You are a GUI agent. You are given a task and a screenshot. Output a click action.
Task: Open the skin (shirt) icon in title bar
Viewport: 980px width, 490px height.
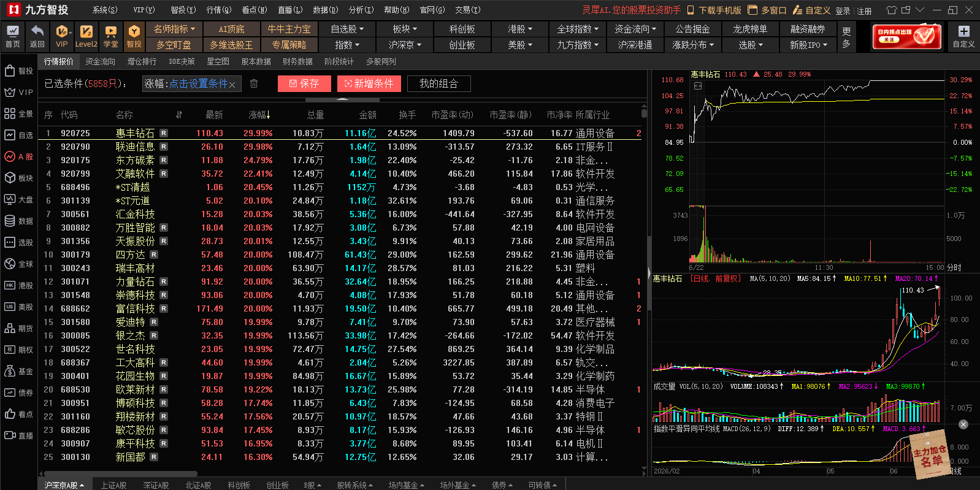point(892,10)
